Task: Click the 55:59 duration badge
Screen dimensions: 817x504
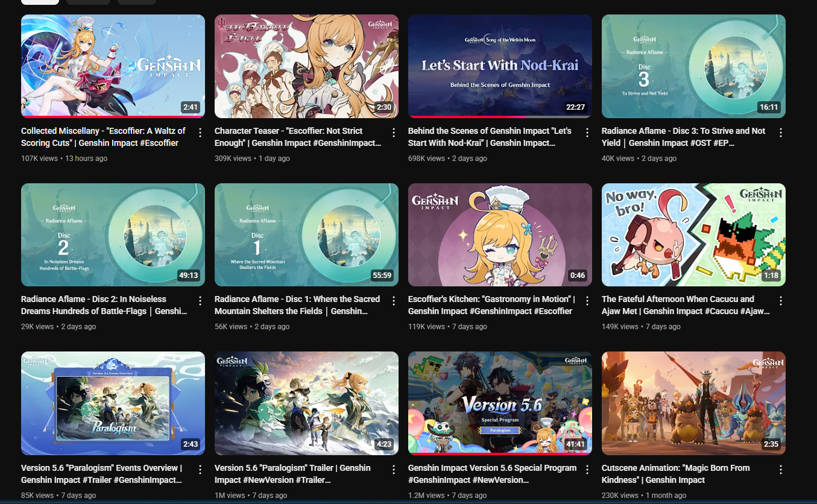Action: pyautogui.click(x=382, y=276)
